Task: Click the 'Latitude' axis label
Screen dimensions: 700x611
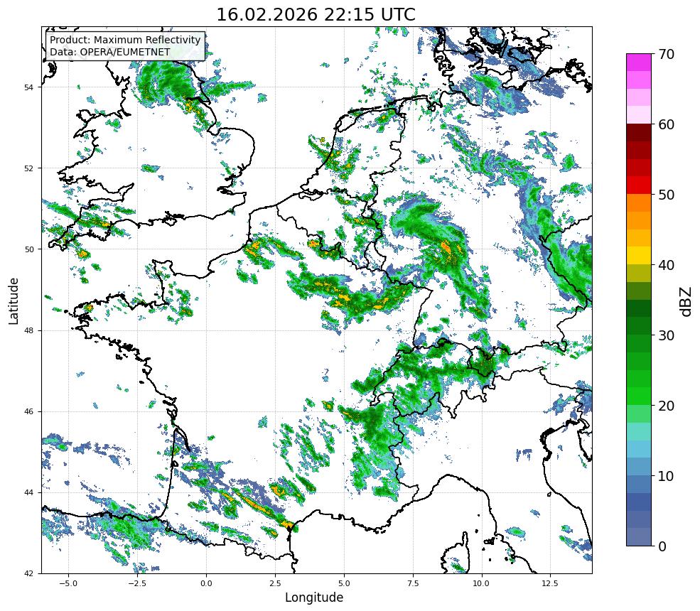Action: tap(14, 301)
